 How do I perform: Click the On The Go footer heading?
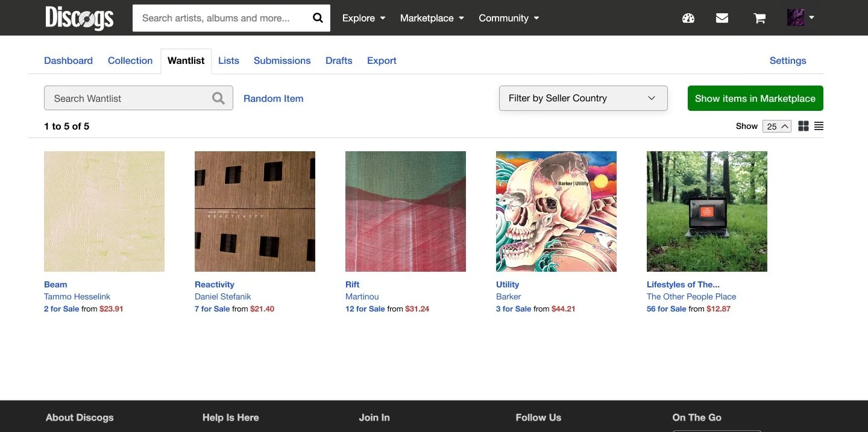(697, 418)
